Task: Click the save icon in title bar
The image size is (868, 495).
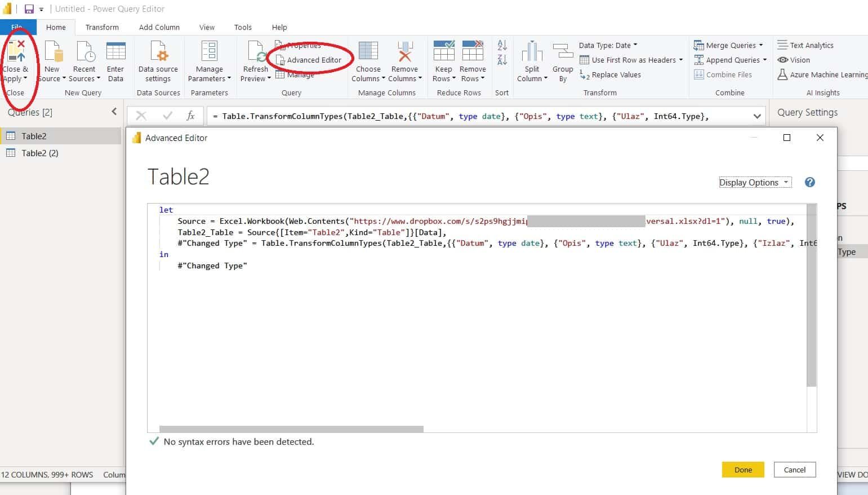Action: click(x=29, y=9)
